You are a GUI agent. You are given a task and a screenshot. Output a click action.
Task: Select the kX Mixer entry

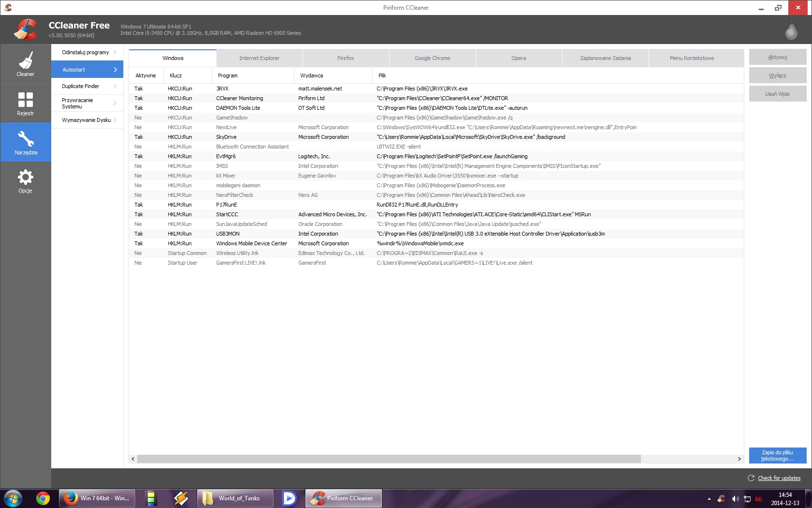(436, 176)
